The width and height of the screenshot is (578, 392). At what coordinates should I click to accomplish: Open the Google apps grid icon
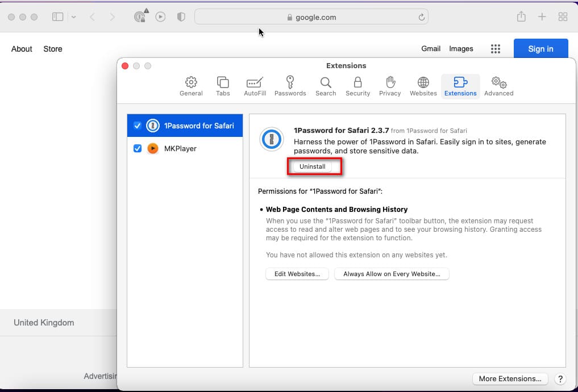[496, 49]
